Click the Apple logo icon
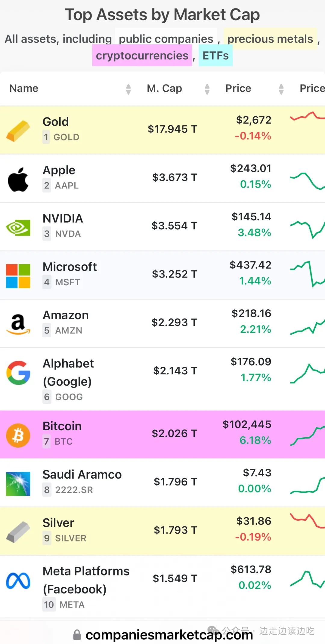The height and width of the screenshot is (644, 325). pyautogui.click(x=18, y=179)
